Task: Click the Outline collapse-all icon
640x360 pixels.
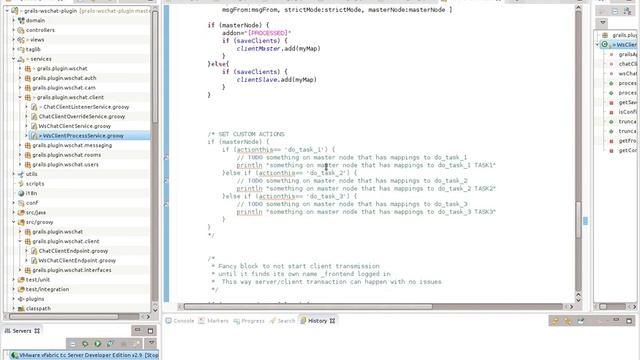Action: (615, 11)
